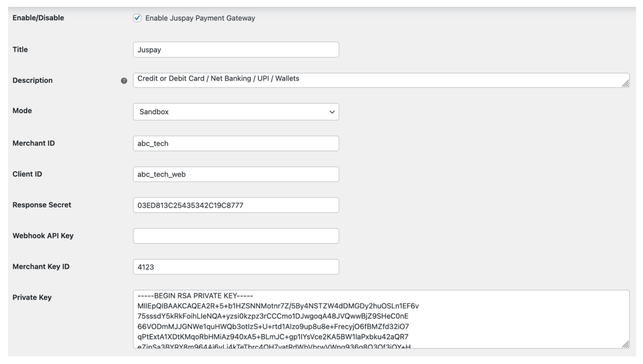Click the Merchant ID label
Viewport: 643px width, 364px height.
34,143
